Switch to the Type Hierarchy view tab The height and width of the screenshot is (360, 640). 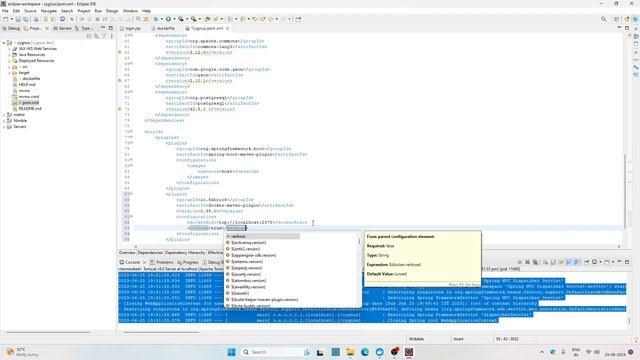84,28
